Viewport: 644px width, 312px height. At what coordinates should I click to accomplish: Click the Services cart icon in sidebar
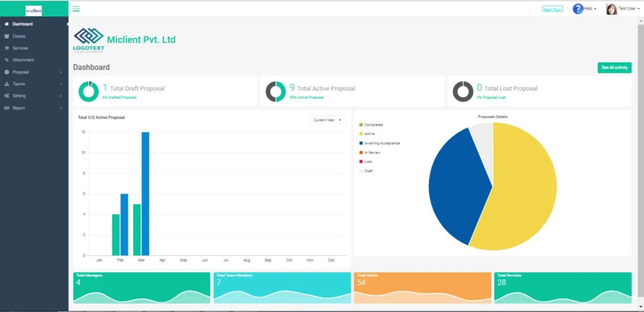click(x=6, y=48)
